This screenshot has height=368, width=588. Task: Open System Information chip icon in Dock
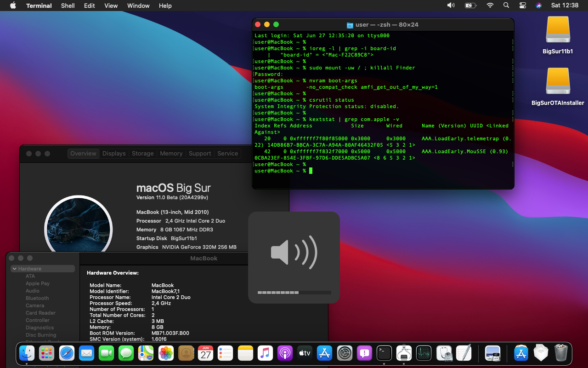(x=404, y=353)
